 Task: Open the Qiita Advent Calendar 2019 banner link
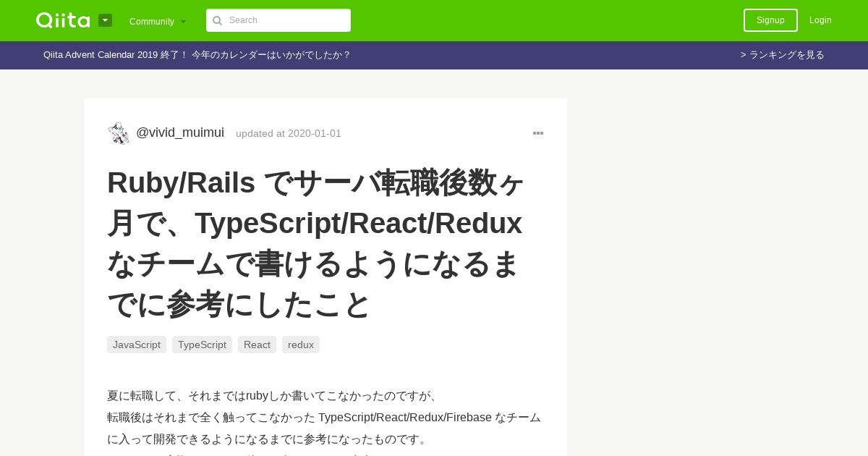point(197,55)
